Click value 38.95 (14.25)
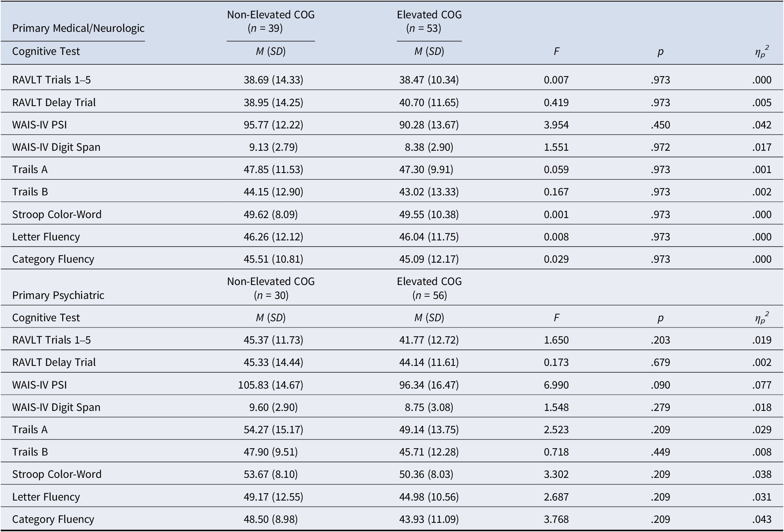Viewport: 784px width, 532px height. click(x=273, y=102)
